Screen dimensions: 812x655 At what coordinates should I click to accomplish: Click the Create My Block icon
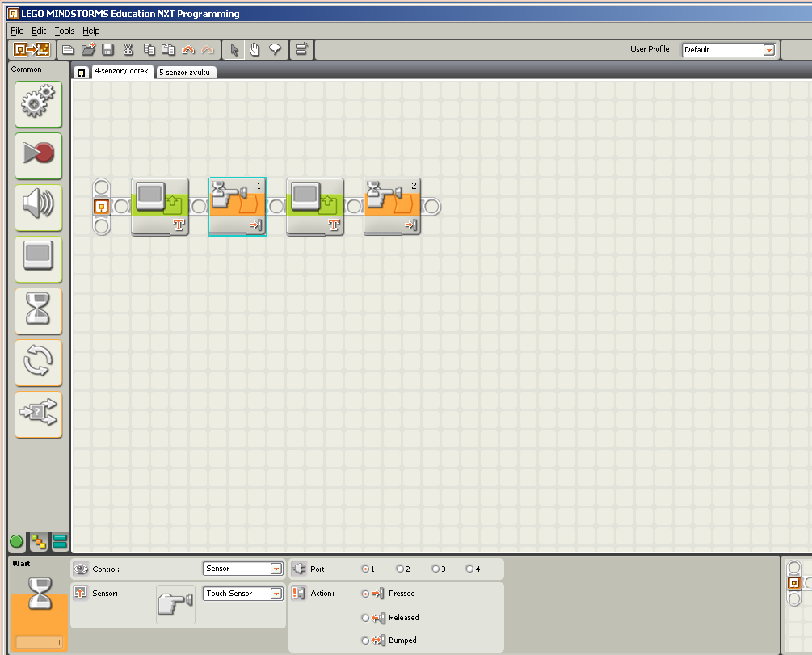pos(301,50)
